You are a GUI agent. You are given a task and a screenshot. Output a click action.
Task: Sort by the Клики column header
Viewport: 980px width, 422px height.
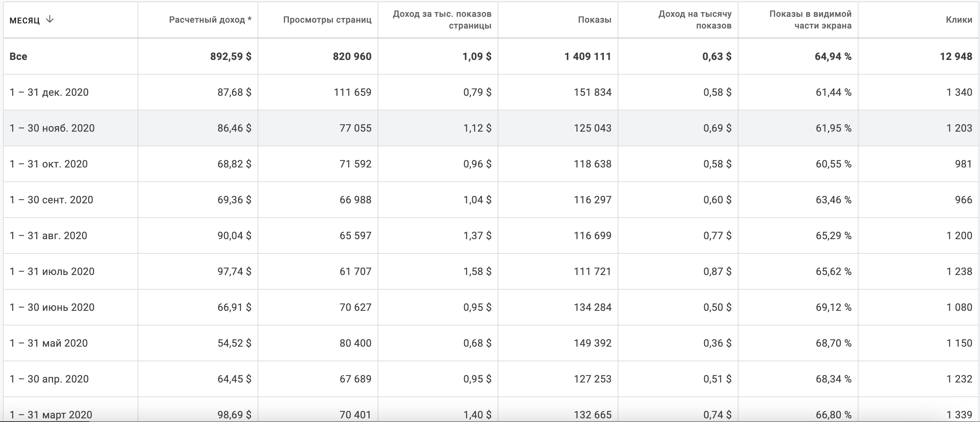959,20
